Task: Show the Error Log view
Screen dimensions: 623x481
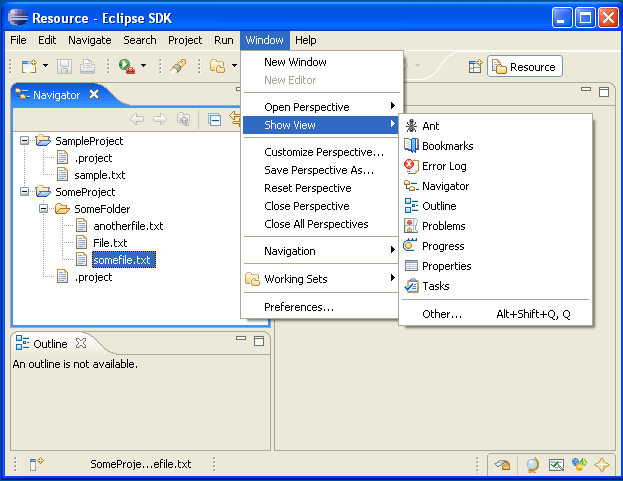Action: click(495, 166)
